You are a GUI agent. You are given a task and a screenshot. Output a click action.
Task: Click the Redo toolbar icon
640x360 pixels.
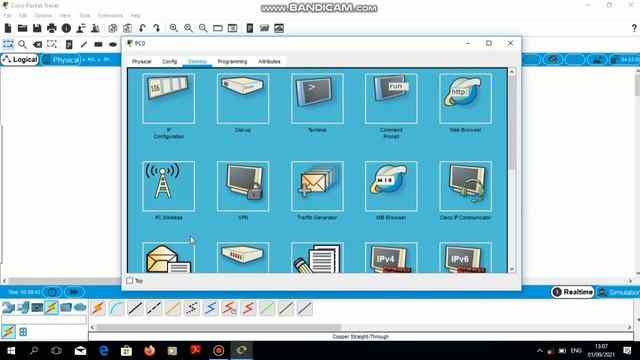coord(156,28)
